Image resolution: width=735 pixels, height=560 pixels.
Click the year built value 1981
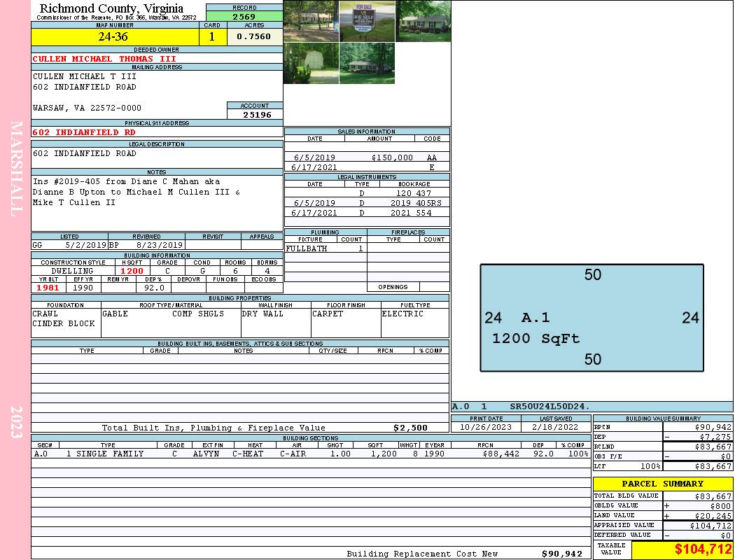[48, 287]
